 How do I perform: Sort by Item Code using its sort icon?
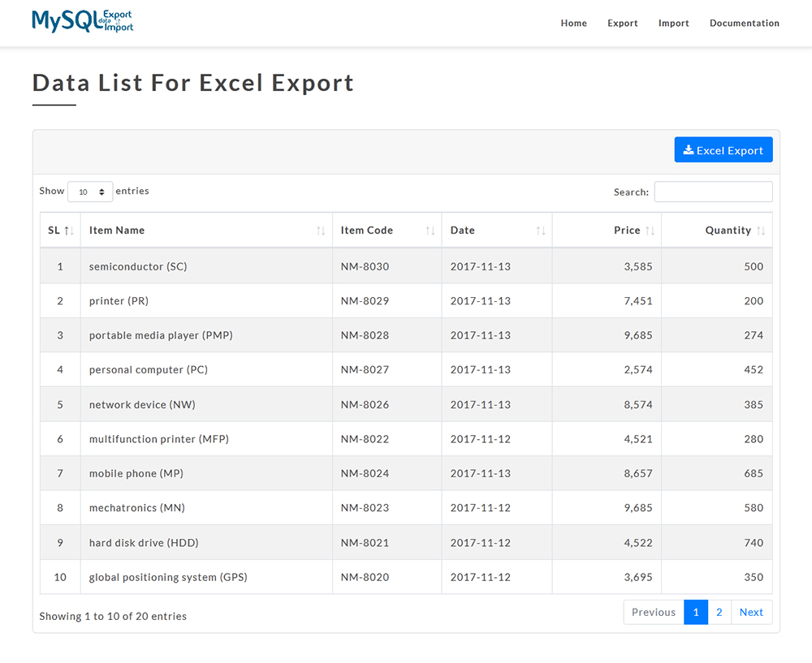click(x=430, y=230)
